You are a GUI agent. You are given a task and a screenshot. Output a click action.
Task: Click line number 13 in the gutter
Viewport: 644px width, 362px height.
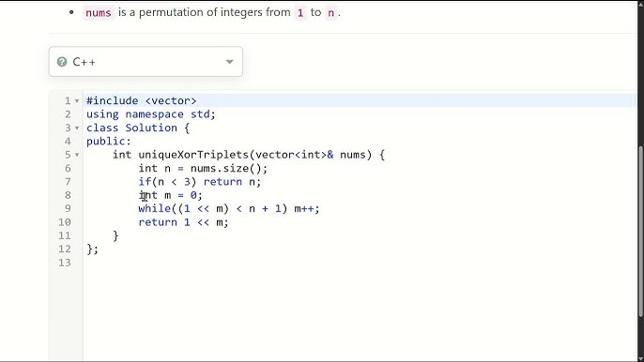[x=65, y=263]
